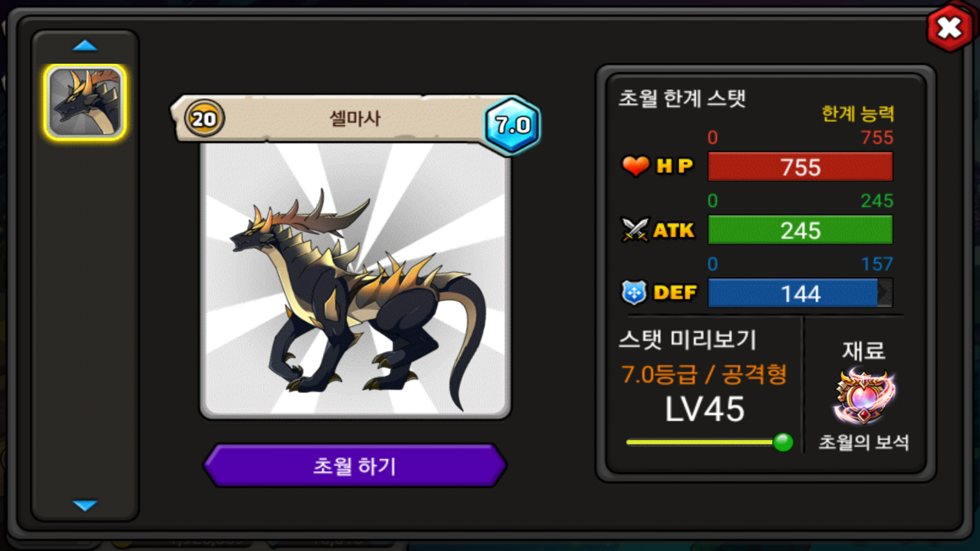
Task: Tap the 초월 하기 purple button
Action: [355, 466]
